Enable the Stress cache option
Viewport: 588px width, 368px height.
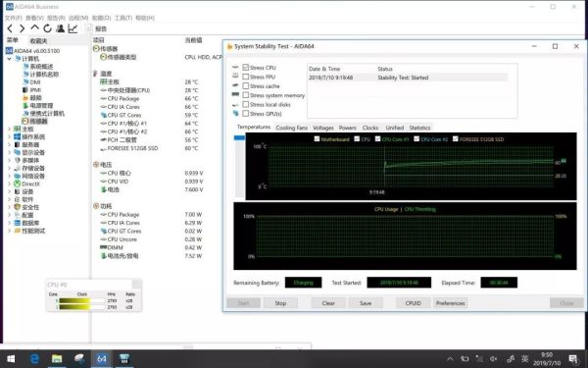click(246, 86)
